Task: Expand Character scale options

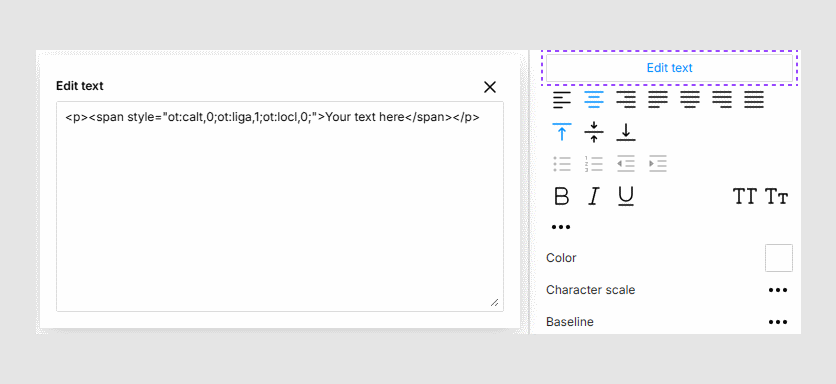Action: coord(778,290)
